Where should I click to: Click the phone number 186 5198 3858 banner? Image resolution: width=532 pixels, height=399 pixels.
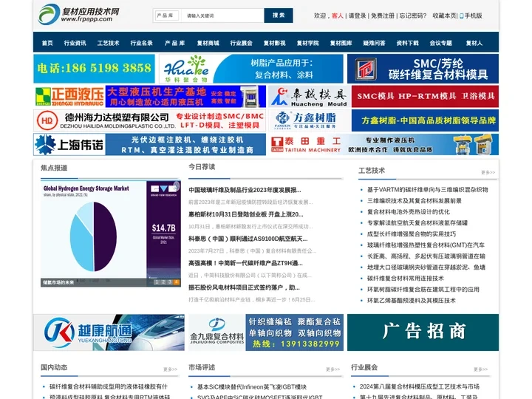[94, 69]
